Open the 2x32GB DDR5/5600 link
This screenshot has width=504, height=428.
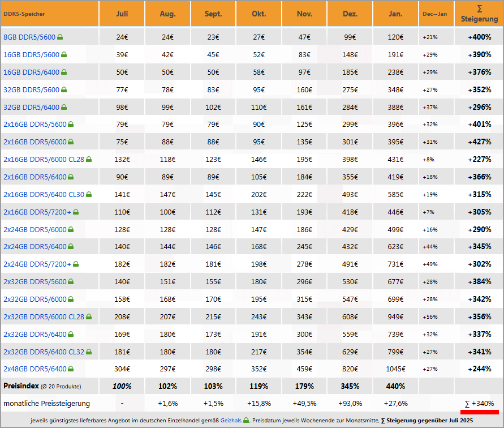click(x=35, y=282)
